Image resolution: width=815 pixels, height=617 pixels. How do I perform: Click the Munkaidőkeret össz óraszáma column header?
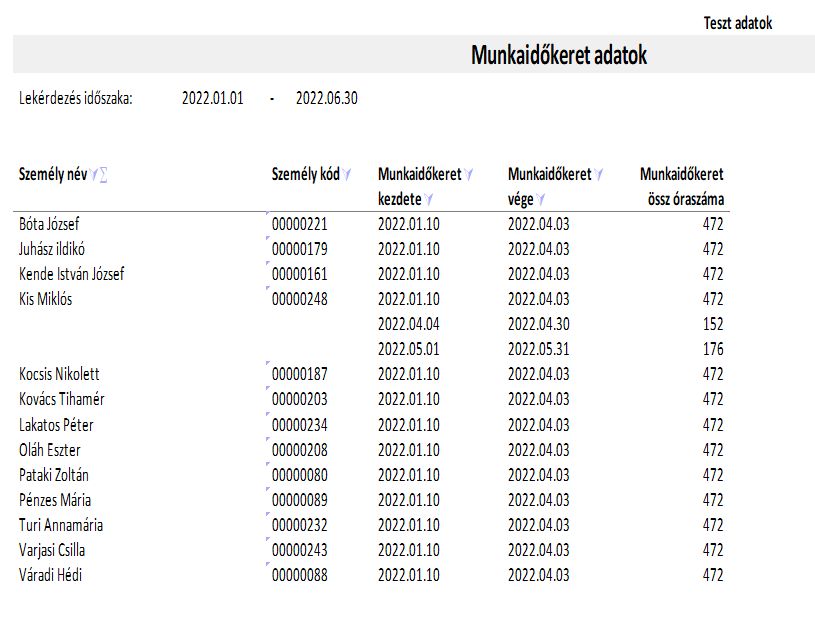click(681, 187)
